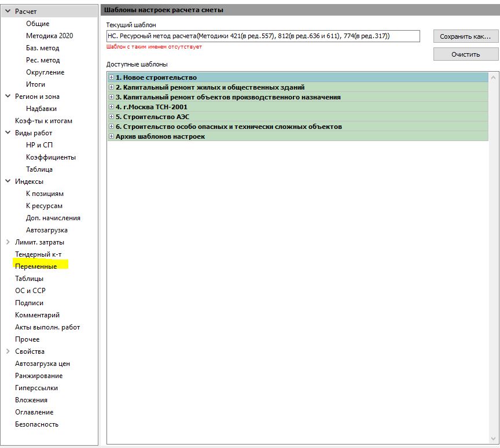Click the 'Сохранить как...' button
Image resolution: width=500 pixels, height=448 pixels.
465,36
